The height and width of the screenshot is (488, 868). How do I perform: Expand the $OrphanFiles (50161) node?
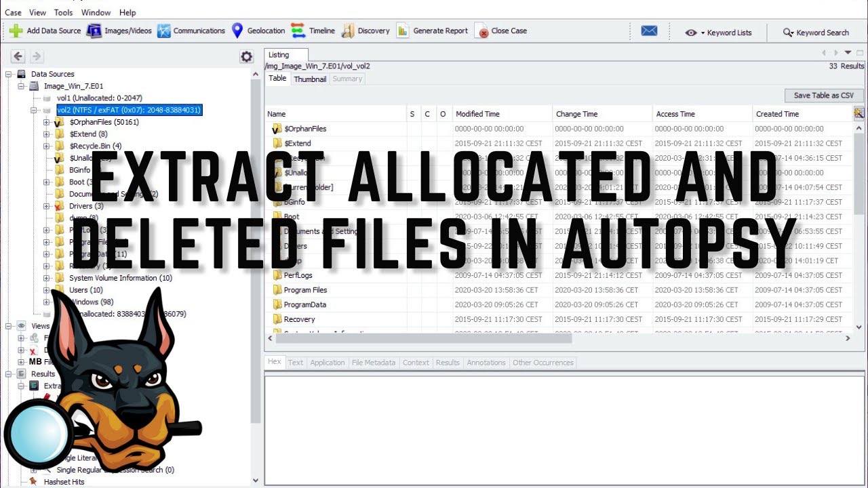coord(47,122)
